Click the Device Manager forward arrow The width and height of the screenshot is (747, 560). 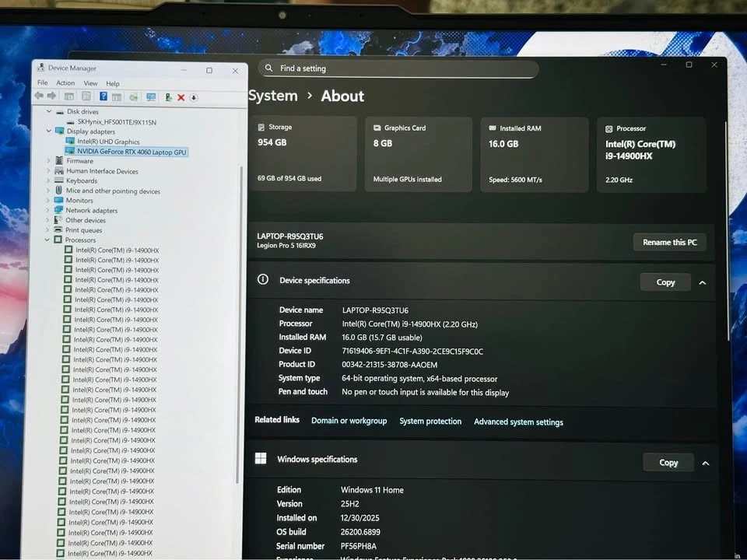click(51, 96)
